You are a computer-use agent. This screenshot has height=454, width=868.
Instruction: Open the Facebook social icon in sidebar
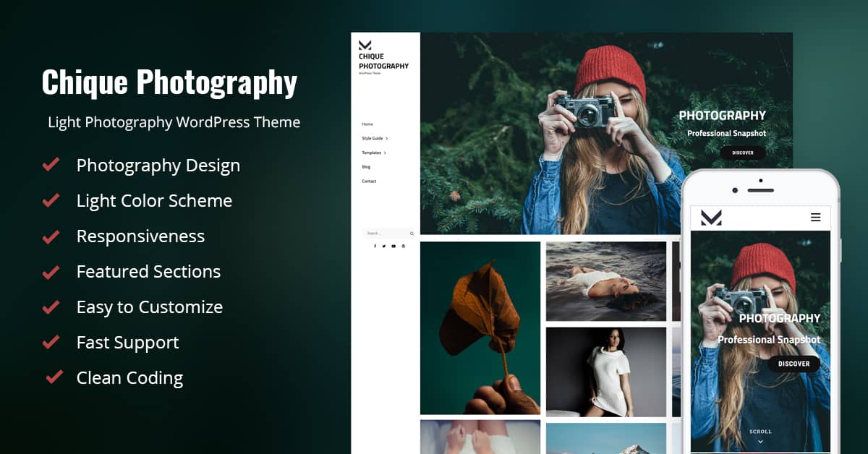pos(375,247)
